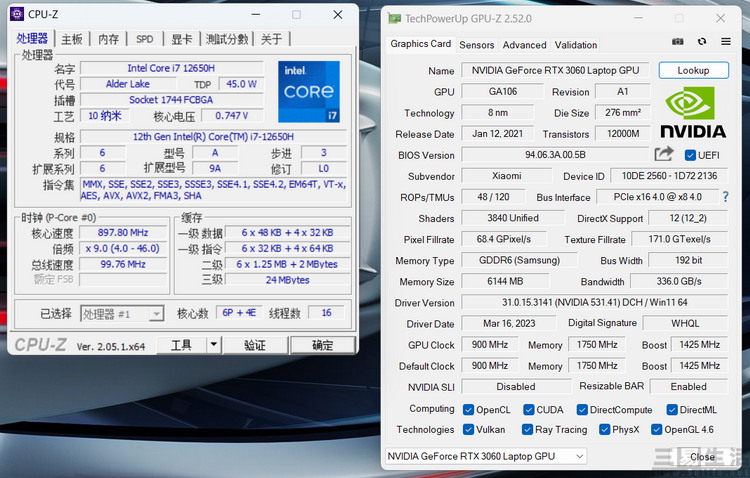Click the 核心数 value 6P + 4E
The image size is (750, 478).
pos(239,313)
